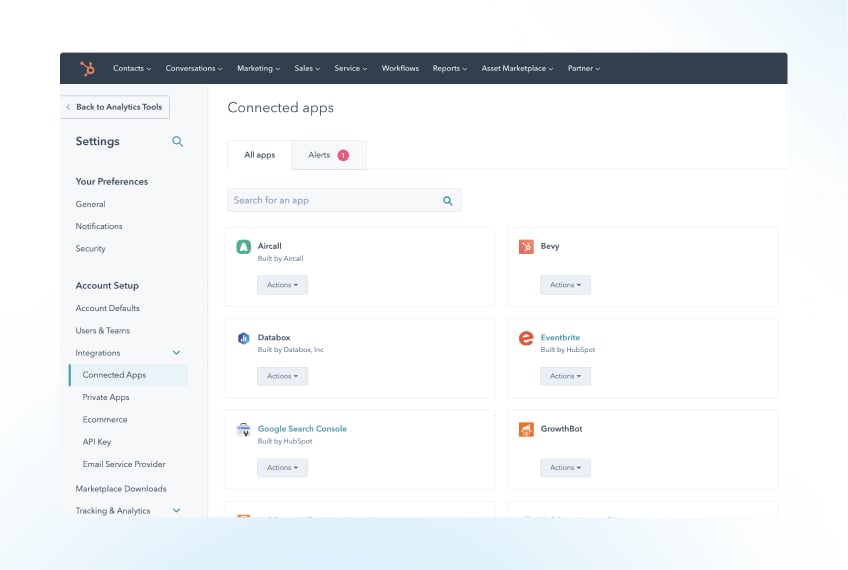Viewport: 848px width, 570px height.
Task: Click the Aircall app name
Action: tap(269, 246)
